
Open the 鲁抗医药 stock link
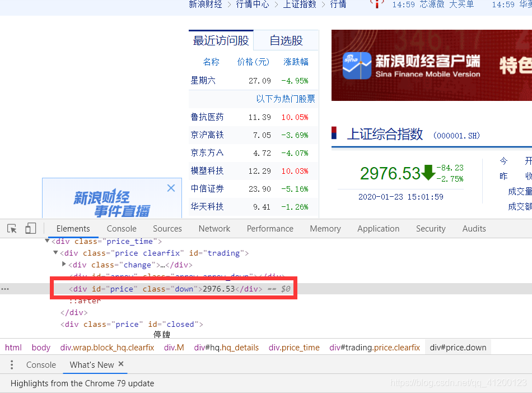pos(207,117)
